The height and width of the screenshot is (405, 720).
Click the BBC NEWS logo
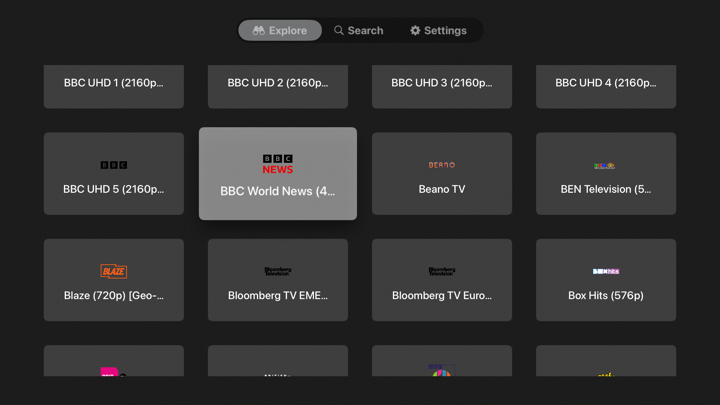click(278, 164)
